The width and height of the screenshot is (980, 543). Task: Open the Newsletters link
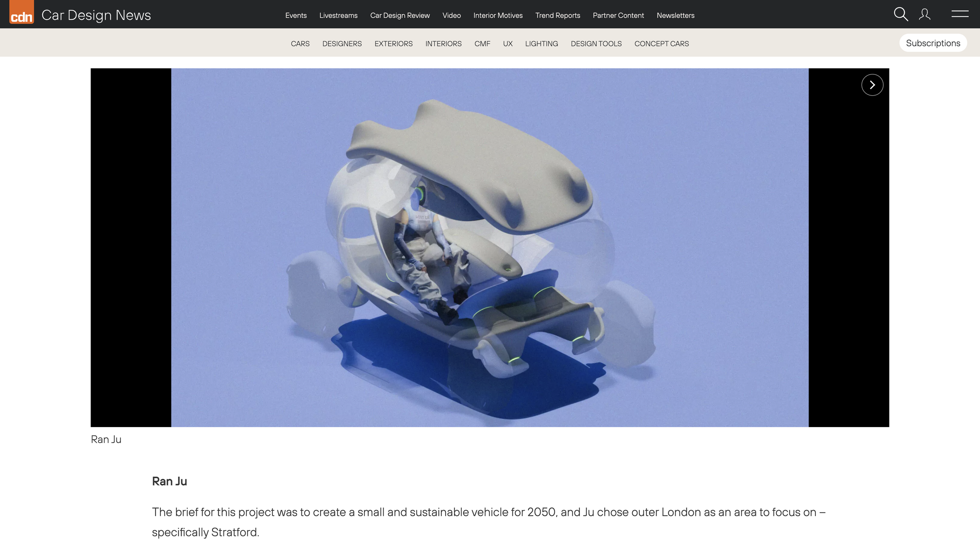675,16
